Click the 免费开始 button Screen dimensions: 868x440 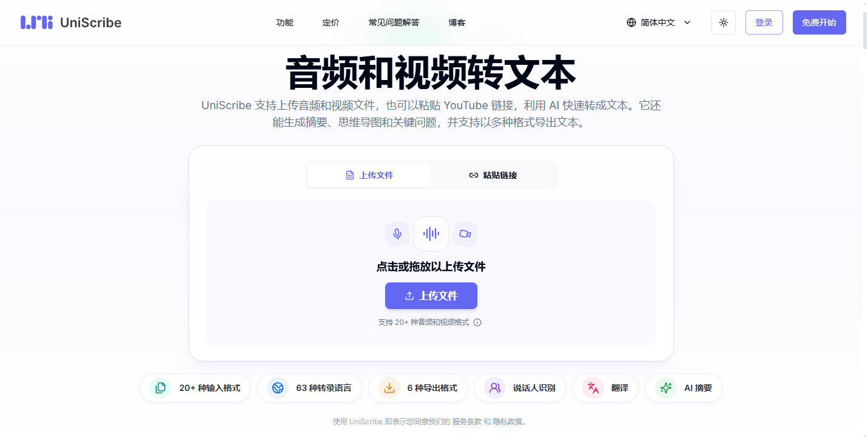(819, 22)
